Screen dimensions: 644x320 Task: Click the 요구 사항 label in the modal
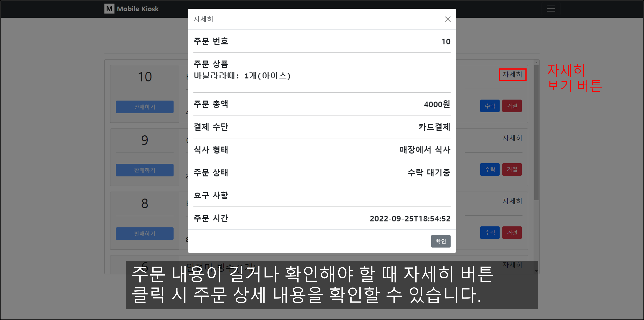pos(211,195)
